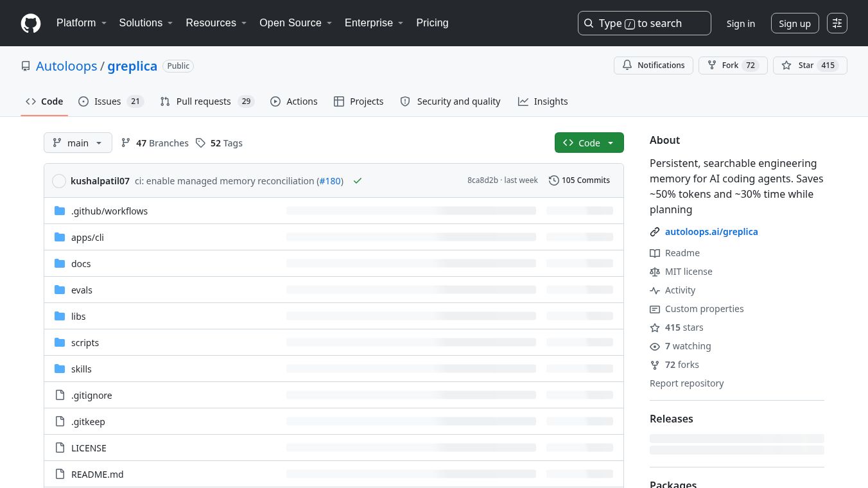Open the Pull requests tab

point(207,101)
